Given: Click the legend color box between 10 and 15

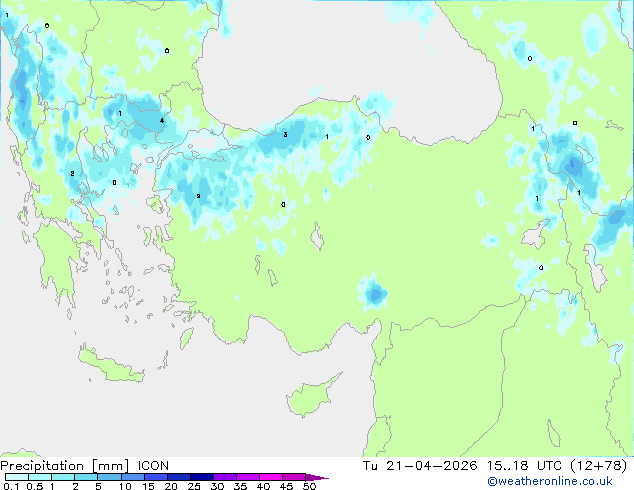Looking at the screenshot, I should click(132, 477).
